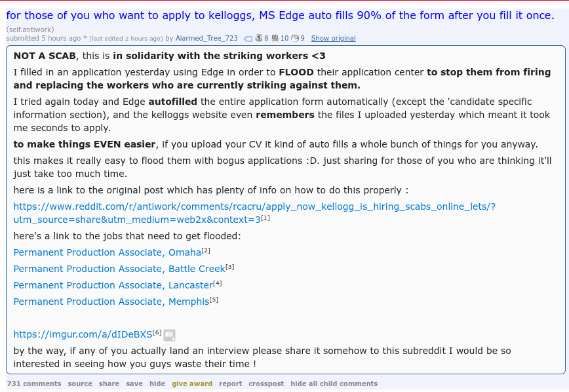
Task: Open Permanent Production Associate, Lancaster link
Action: pos(113,285)
